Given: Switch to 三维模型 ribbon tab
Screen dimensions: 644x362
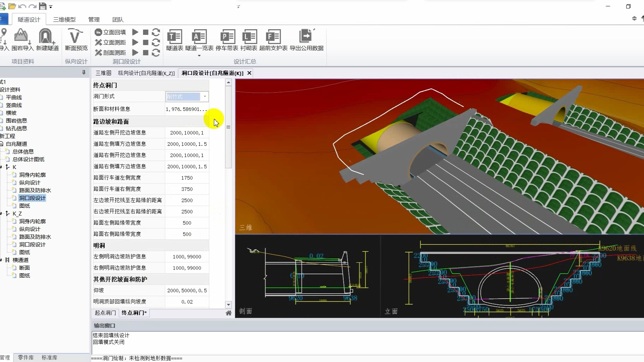Looking at the screenshot, I should (64, 20).
